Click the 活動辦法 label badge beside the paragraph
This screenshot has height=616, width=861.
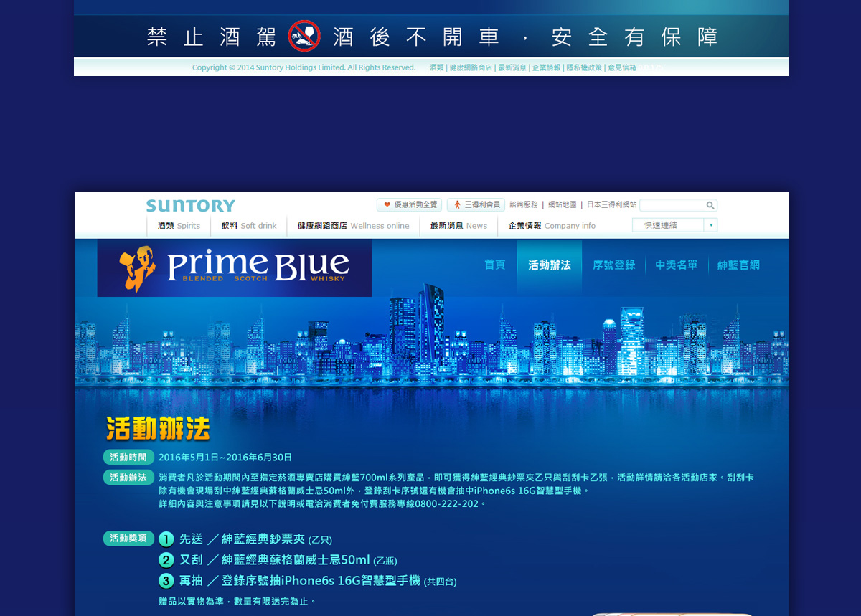[128, 477]
